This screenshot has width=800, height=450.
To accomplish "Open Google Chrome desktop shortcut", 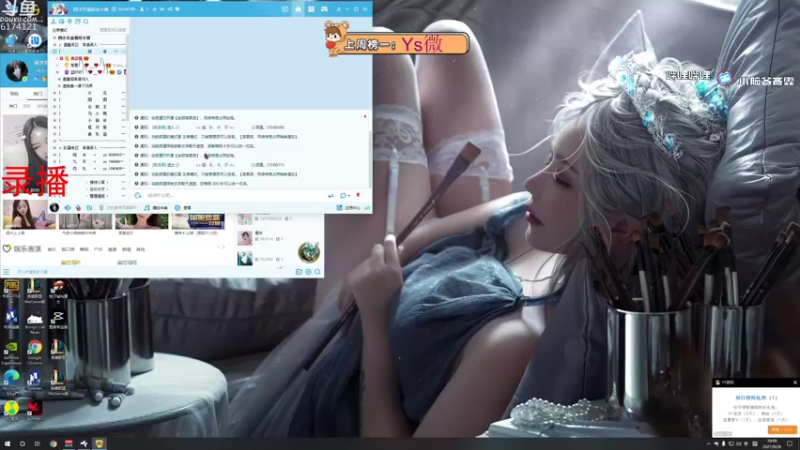I will pos(35,351).
